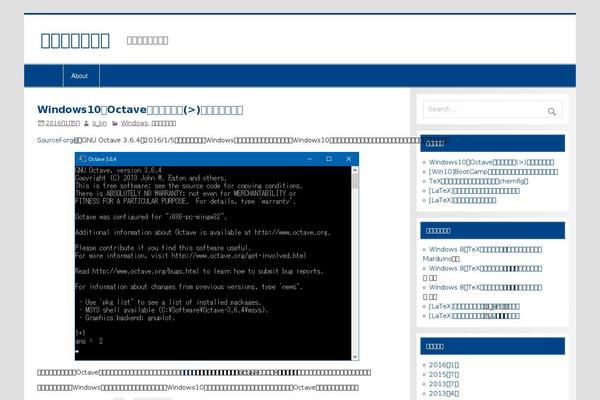Open the [Win10]BootCamp sidebar post
The height and width of the screenshot is (400, 600).
[493, 172]
